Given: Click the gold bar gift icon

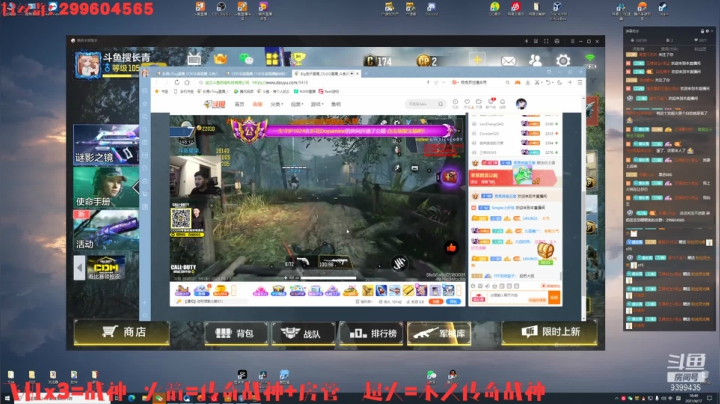Looking at the screenshot, I should (408, 290).
